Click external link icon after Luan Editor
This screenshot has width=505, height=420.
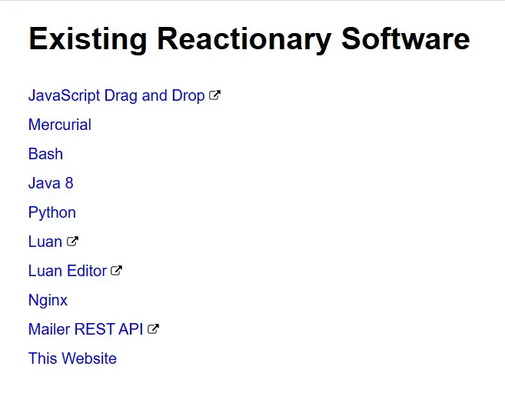[117, 271]
